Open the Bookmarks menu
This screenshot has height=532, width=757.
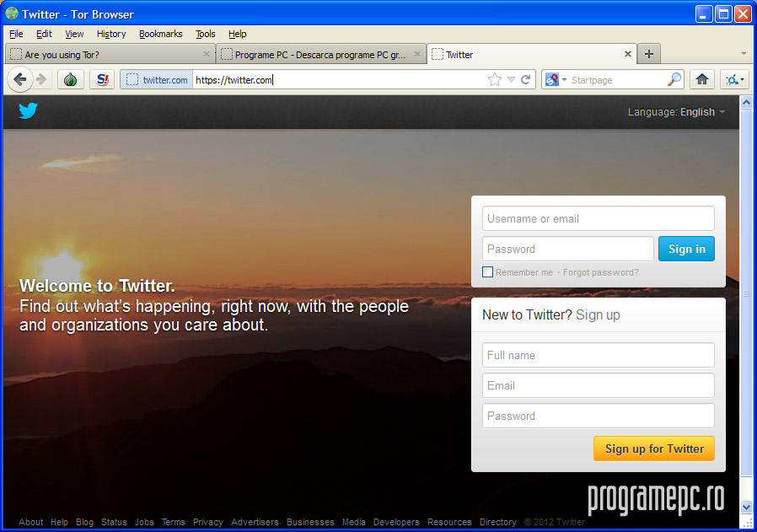[x=161, y=34]
